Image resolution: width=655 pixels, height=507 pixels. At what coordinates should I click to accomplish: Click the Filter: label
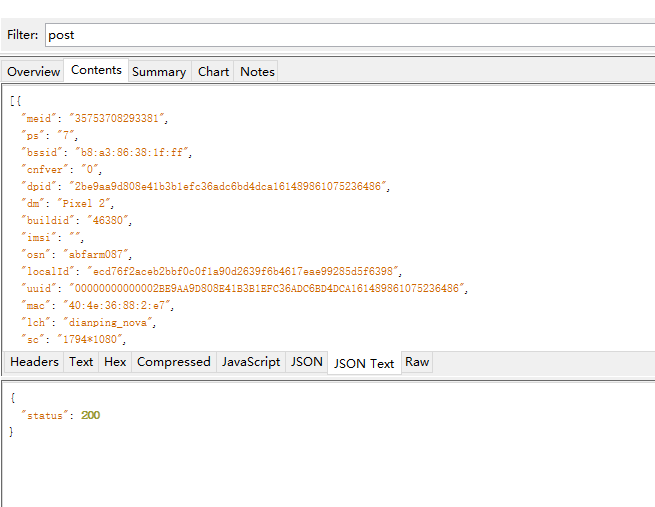click(x=22, y=35)
